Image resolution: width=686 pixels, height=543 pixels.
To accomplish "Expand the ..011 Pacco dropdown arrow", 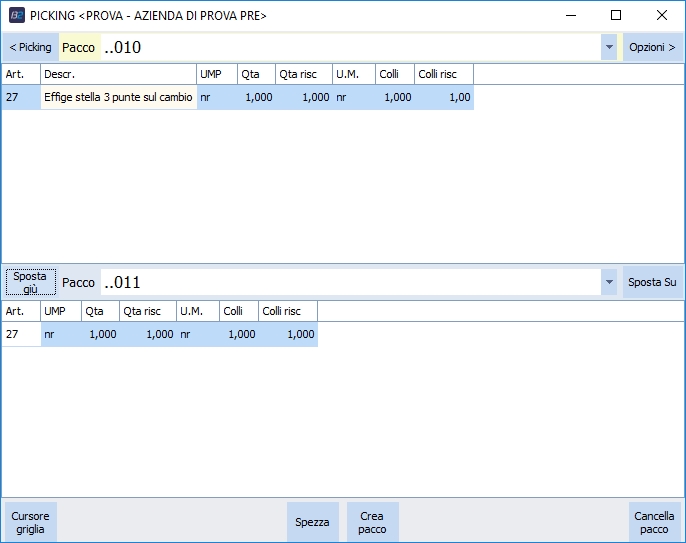I will pyautogui.click(x=609, y=282).
